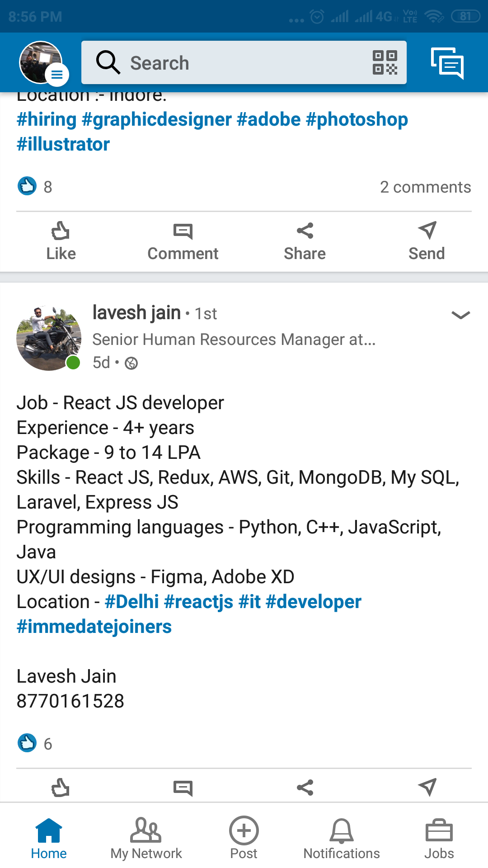The height and width of the screenshot is (868, 488).
Task: Tap the Like thumb icon on Lavesh Jain's post
Action: [x=61, y=788]
